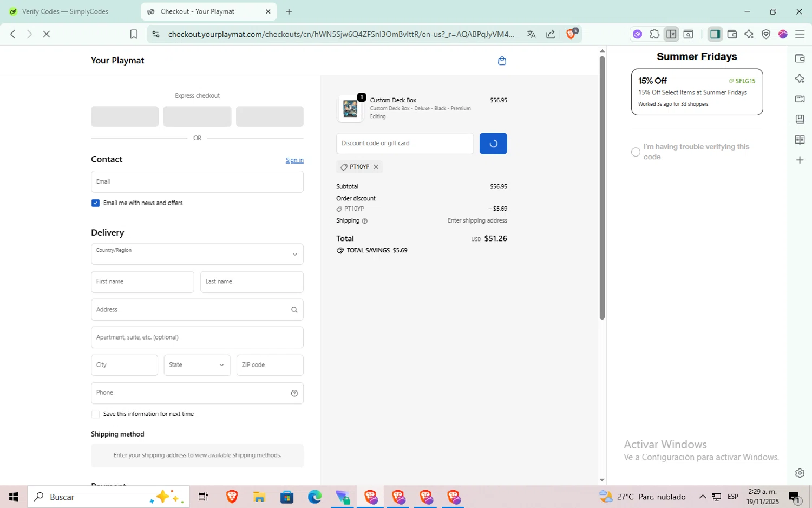Image resolution: width=812 pixels, height=508 pixels.
Task: Open the browser main menu
Action: [800, 34]
